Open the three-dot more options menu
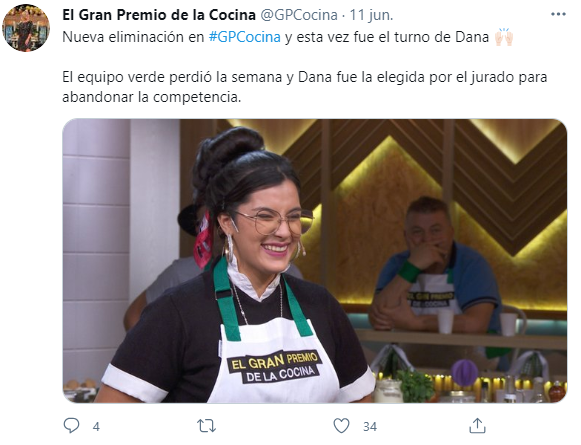The image size is (581, 445). pyautogui.click(x=558, y=14)
